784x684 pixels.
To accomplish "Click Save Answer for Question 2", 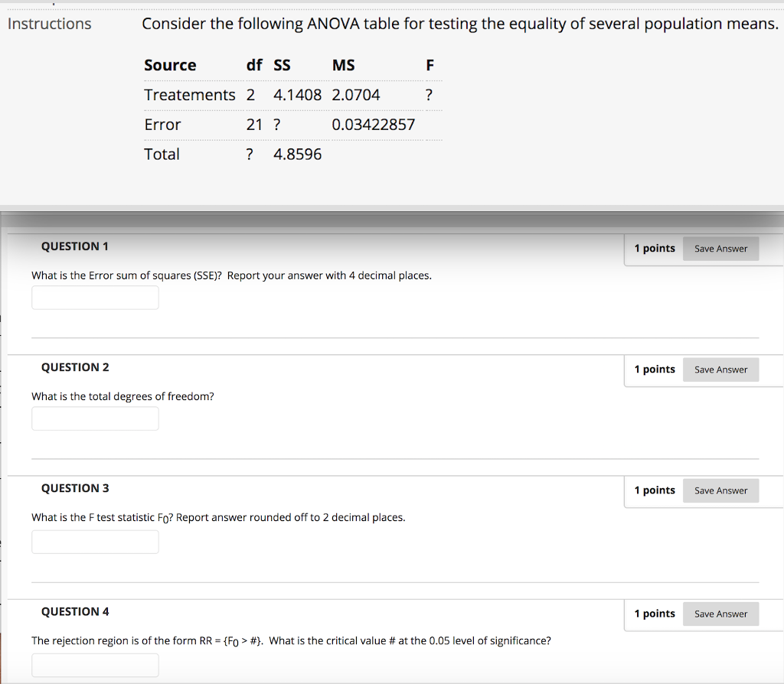I will coord(720,370).
